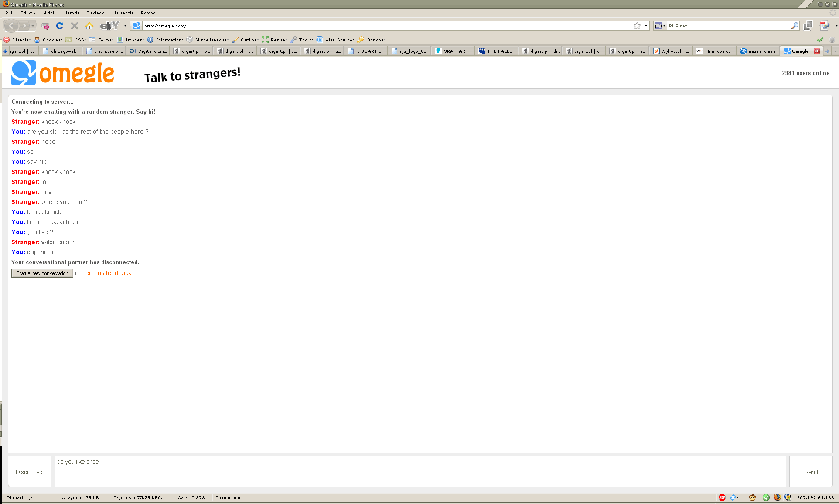This screenshot has width=839, height=504.
Task: Go back with the Back arrow button
Action: click(x=11, y=26)
